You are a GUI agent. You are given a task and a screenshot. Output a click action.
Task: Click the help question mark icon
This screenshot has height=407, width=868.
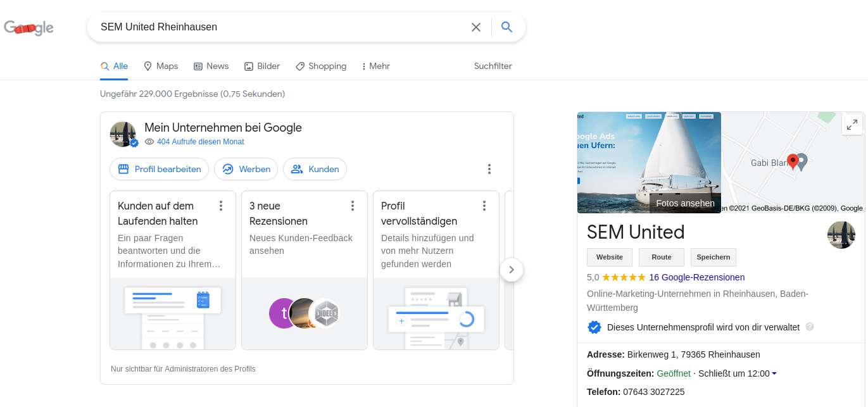(810, 327)
